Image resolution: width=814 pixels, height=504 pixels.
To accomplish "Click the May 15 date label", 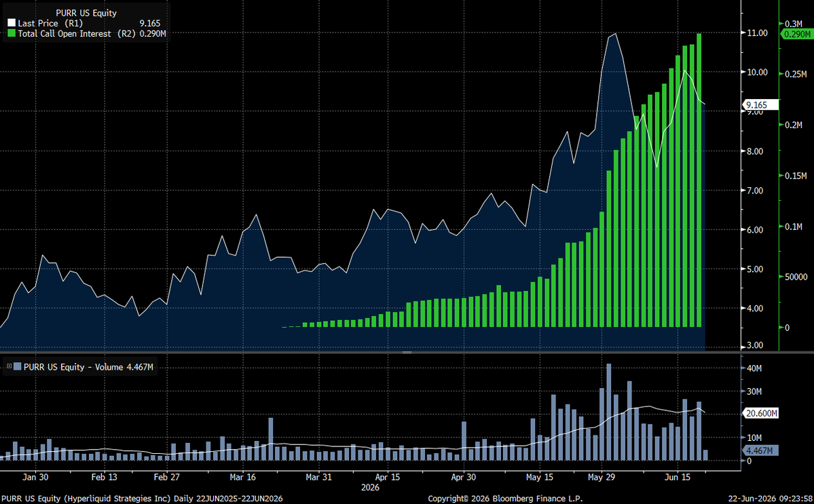I will tap(540, 477).
